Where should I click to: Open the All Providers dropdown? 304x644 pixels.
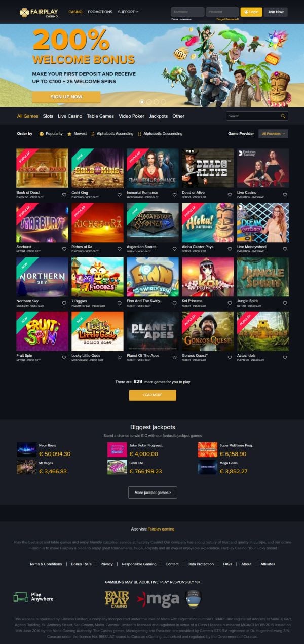click(273, 134)
